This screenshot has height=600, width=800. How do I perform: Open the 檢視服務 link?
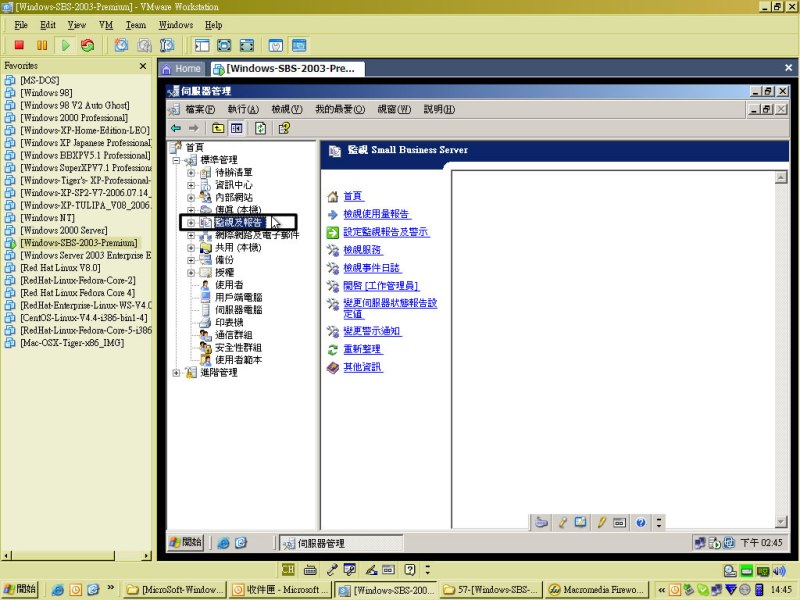(362, 250)
